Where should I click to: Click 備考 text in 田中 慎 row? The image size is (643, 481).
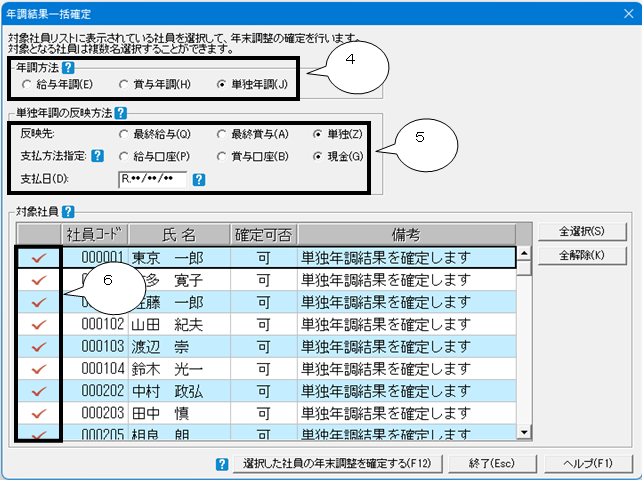click(x=385, y=413)
